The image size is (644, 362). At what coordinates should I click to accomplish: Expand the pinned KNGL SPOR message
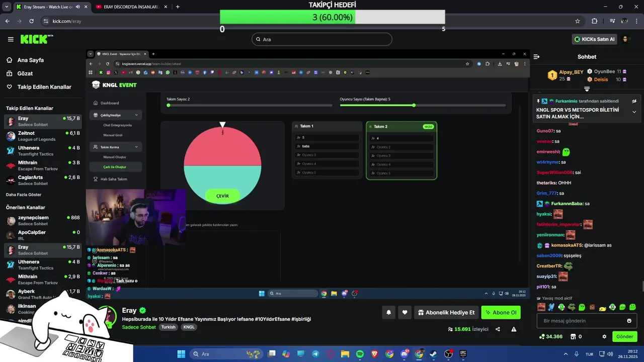634,112
